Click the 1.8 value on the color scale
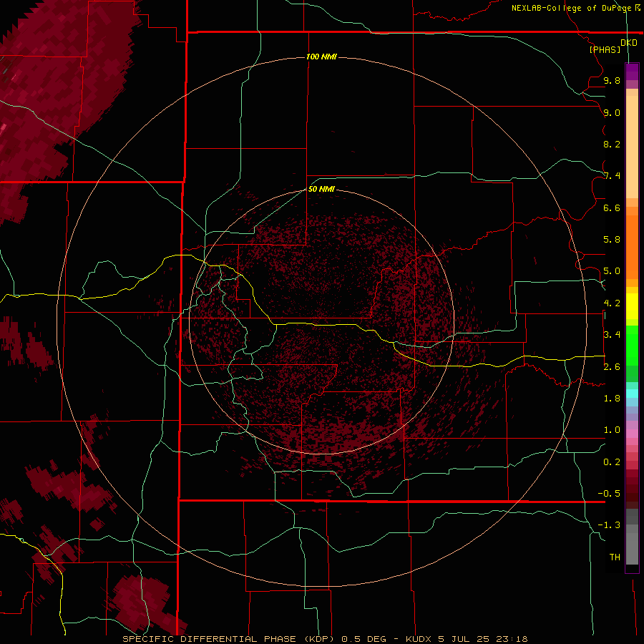Image resolution: width=644 pixels, height=644 pixels. click(x=612, y=399)
